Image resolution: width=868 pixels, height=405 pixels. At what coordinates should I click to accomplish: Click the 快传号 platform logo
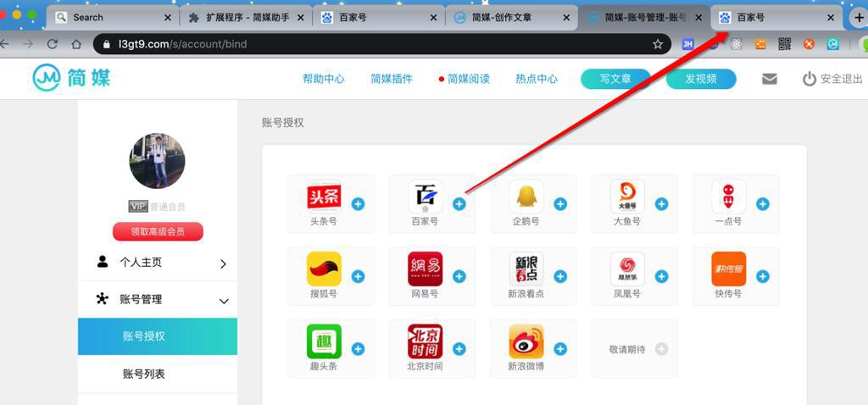pos(728,269)
